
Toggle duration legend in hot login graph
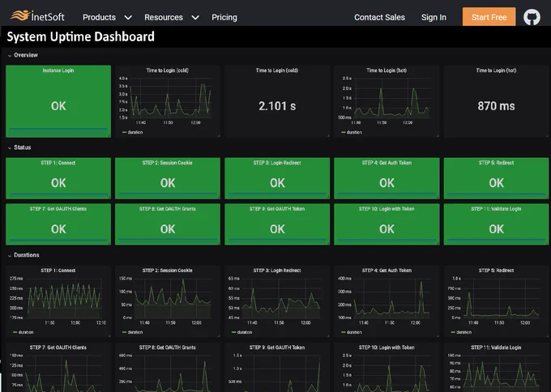click(352, 133)
